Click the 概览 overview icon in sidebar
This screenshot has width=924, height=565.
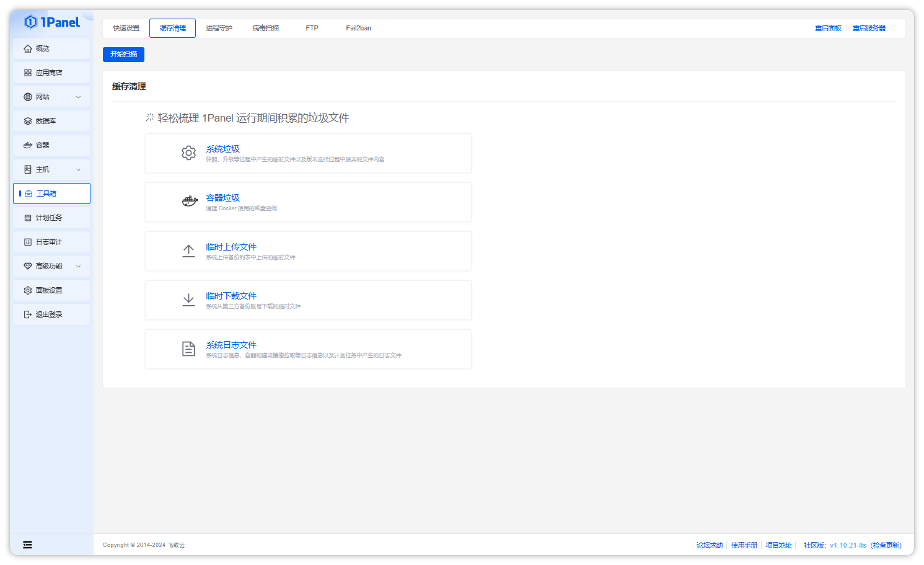pos(28,48)
